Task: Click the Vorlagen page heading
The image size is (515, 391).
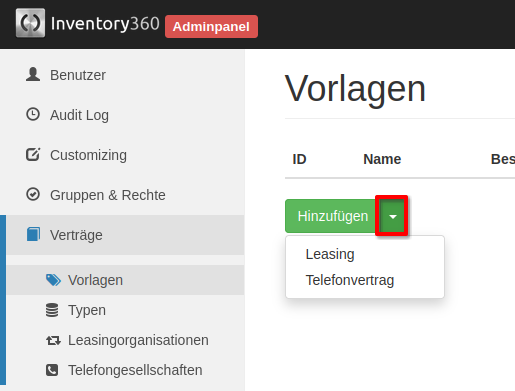Action: coord(355,89)
